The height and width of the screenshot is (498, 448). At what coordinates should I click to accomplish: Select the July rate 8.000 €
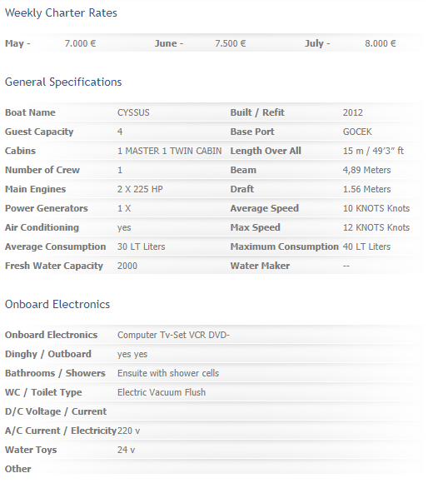click(x=381, y=43)
